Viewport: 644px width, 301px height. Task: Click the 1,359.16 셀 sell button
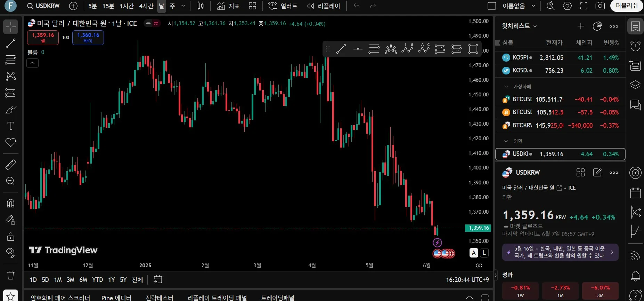coord(43,38)
